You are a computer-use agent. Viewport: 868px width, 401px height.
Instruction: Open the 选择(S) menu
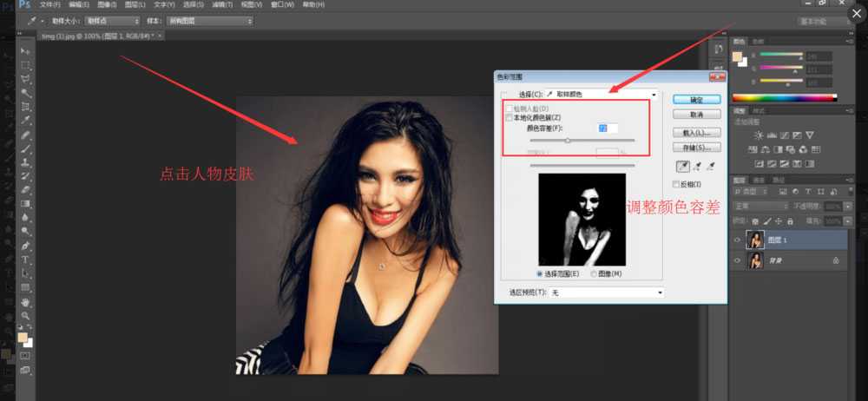[193, 4]
